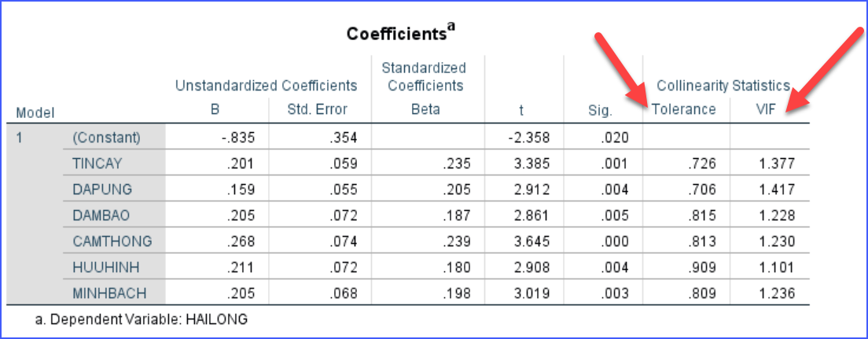Select the Unstandardized Coefficients header
Screen dimensions: 868x339
(267, 85)
